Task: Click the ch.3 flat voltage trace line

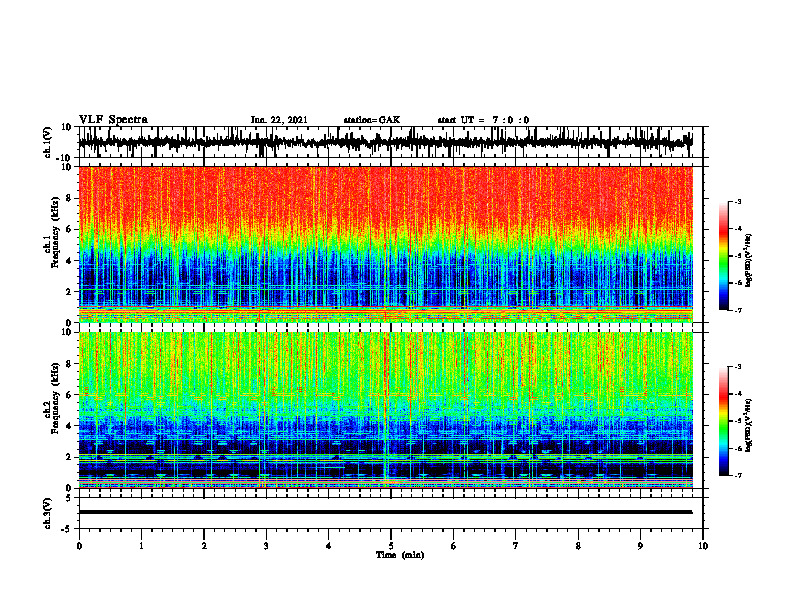Action: 385,512
